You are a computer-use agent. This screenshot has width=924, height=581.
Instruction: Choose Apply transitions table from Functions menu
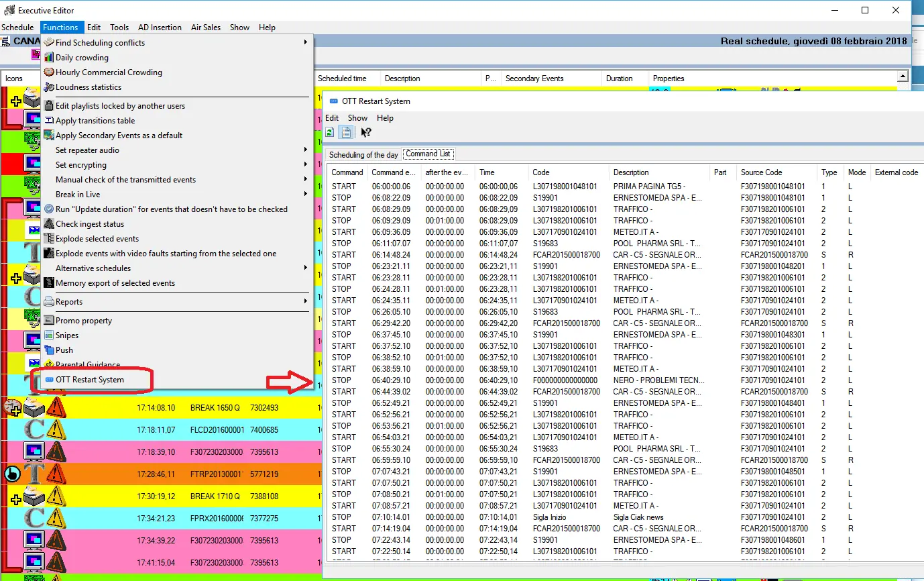(x=95, y=121)
